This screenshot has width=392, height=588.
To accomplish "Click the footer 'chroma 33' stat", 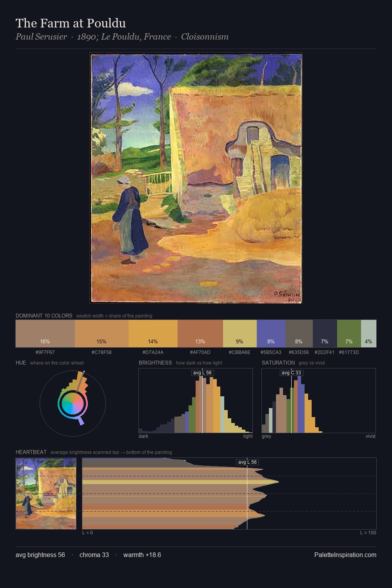I will [x=94, y=555].
